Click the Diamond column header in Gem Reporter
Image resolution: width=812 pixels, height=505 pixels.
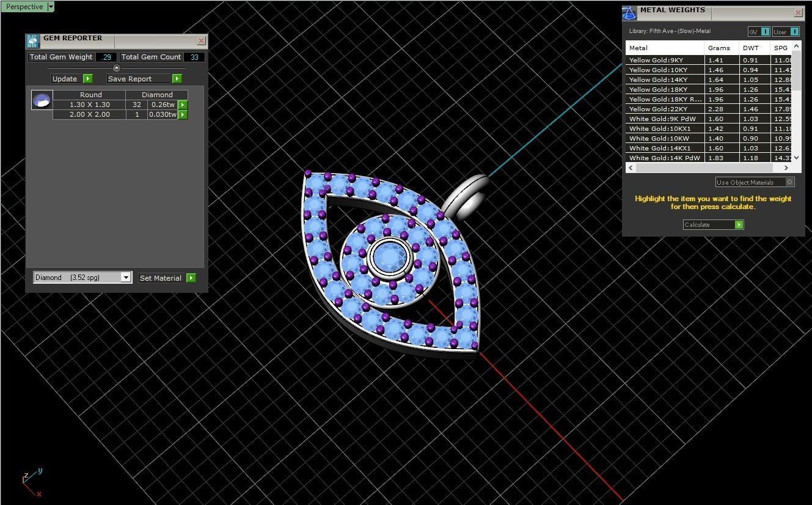(x=157, y=95)
